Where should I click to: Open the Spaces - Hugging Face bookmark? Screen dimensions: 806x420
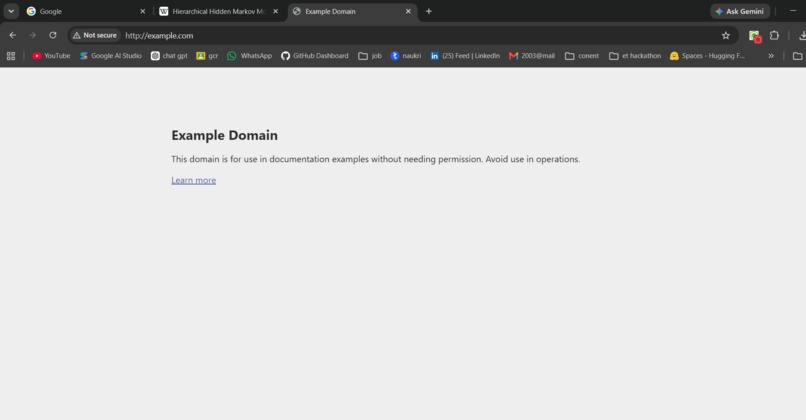[707, 56]
